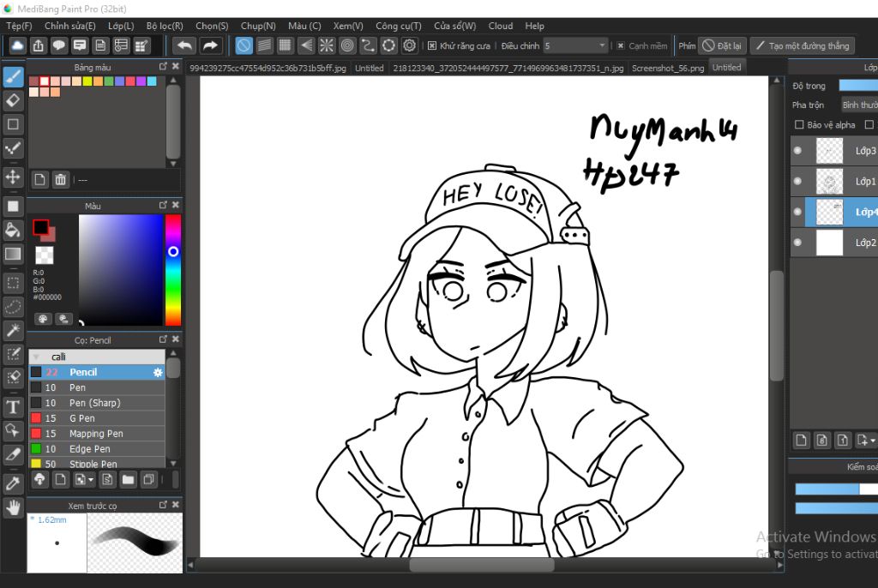Click the hue slider bar
Viewport: 878px width, 588px height.
pos(173,270)
